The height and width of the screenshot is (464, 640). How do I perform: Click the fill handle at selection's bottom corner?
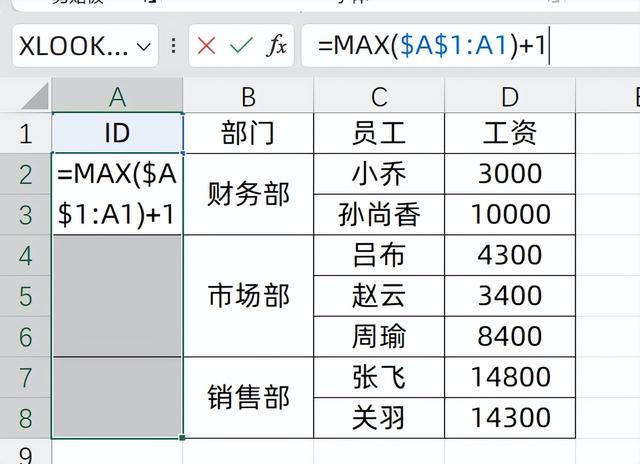[182, 438]
